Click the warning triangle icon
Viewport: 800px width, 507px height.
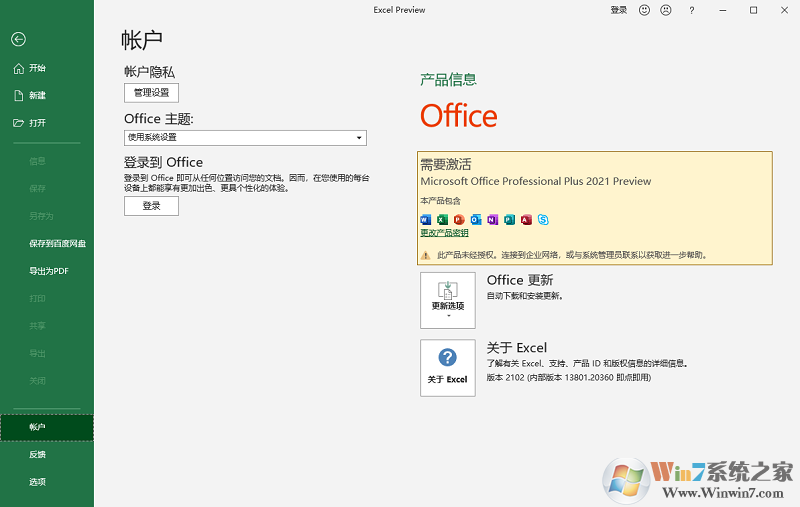426,255
